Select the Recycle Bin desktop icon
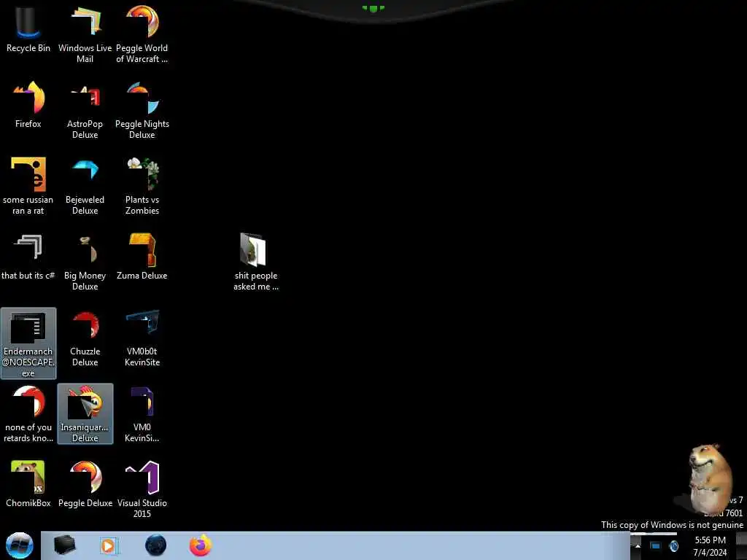This screenshot has height=560, width=747. pos(28,28)
